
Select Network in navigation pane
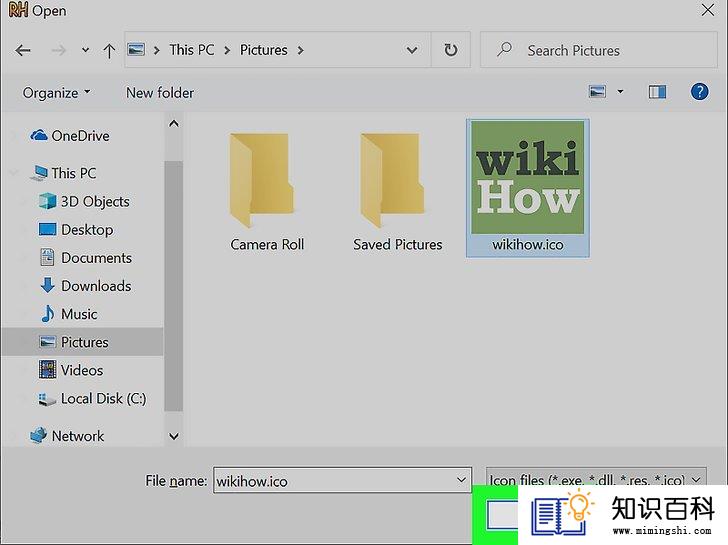pyautogui.click(x=67, y=436)
